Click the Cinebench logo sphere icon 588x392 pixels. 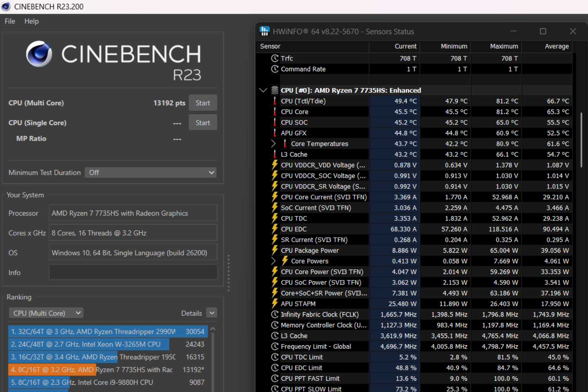39,54
